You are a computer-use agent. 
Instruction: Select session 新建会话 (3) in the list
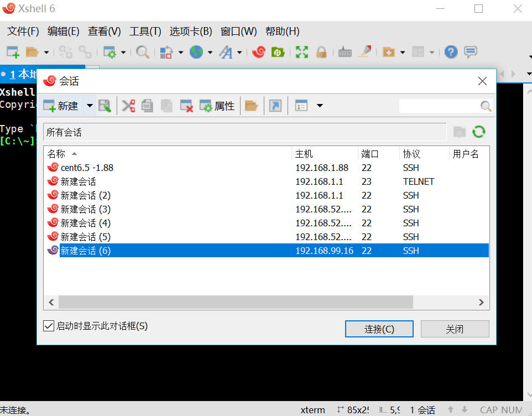coord(83,209)
